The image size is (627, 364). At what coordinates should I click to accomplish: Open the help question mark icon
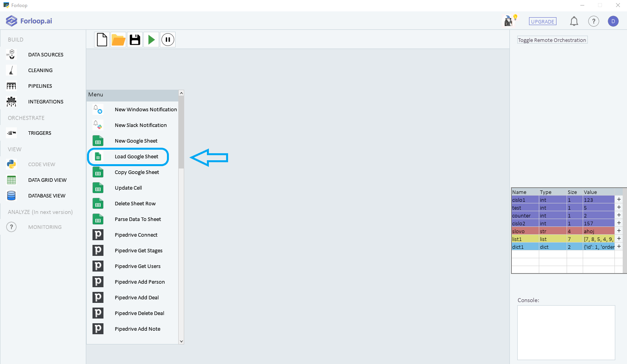coord(594,21)
